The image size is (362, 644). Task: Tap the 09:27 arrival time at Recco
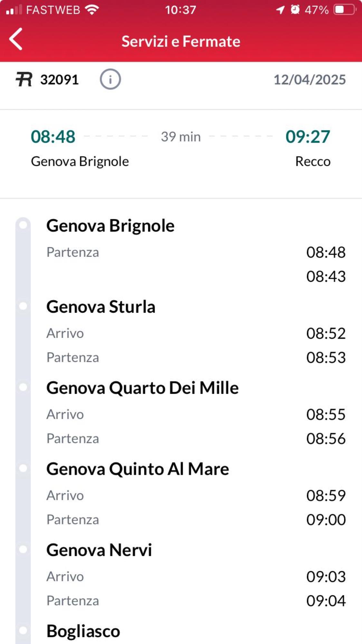[x=308, y=137]
